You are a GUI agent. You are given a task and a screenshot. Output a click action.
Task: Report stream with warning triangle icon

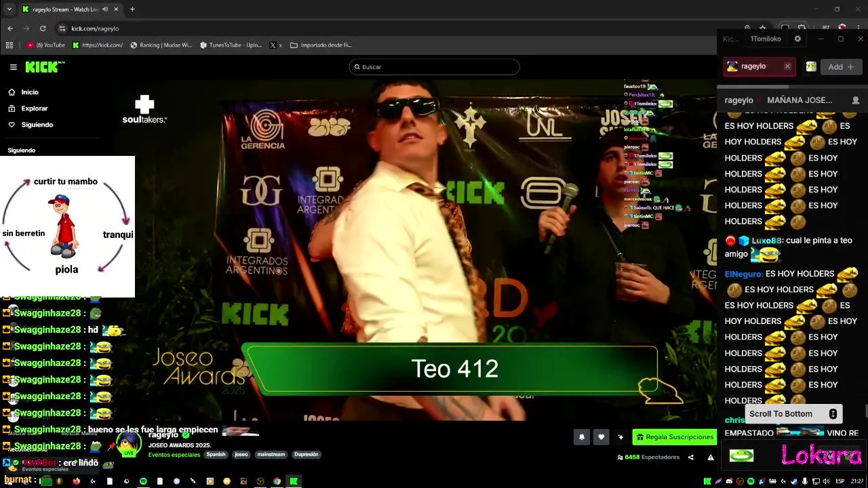pyautogui.click(x=711, y=457)
